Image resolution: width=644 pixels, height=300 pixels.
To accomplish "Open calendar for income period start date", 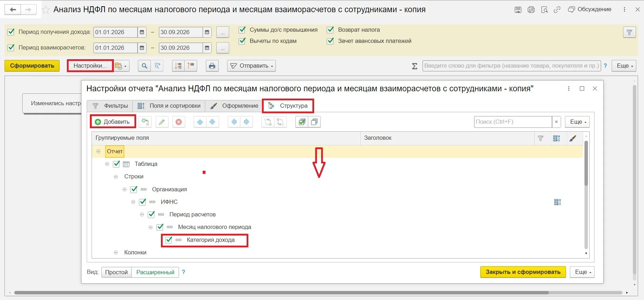I will pyautogui.click(x=142, y=32).
